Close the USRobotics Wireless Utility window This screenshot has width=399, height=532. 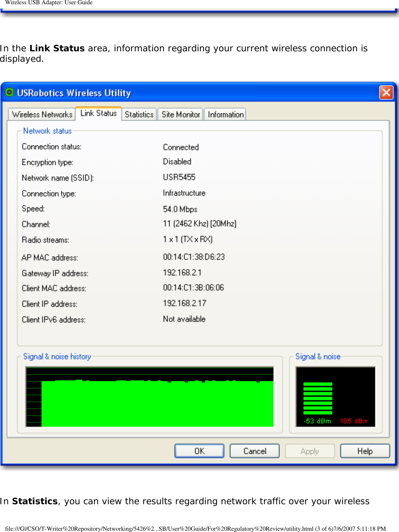tap(386, 92)
